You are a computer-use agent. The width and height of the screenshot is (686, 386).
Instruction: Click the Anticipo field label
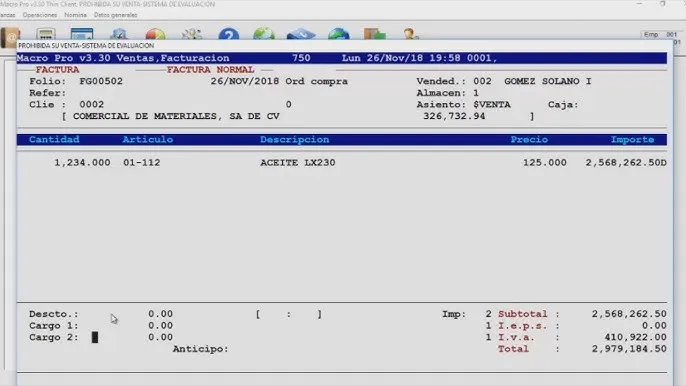(200, 349)
